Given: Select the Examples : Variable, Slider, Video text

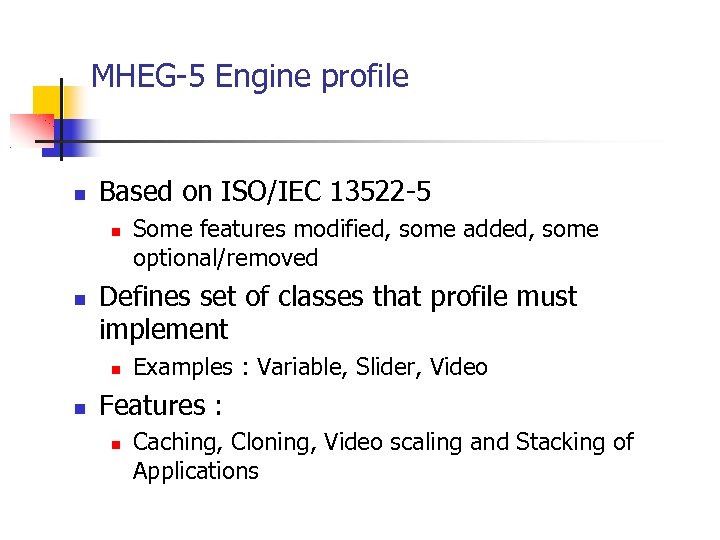Looking at the screenshot, I should tap(310, 367).
